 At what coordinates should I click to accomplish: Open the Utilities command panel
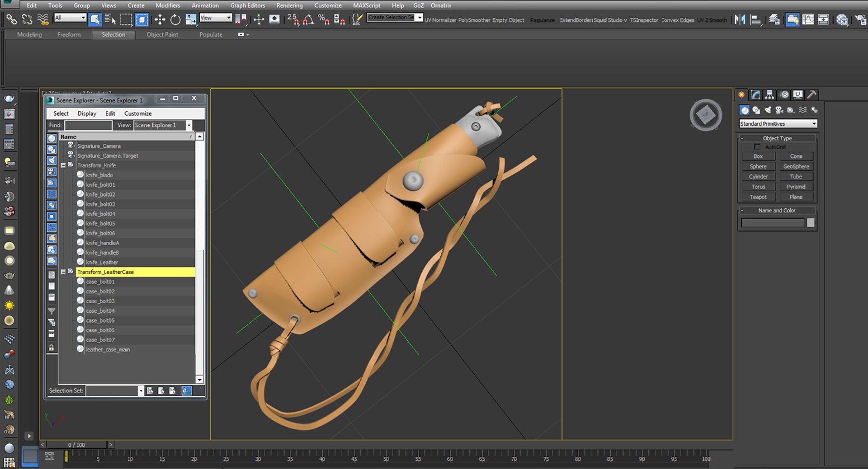812,94
